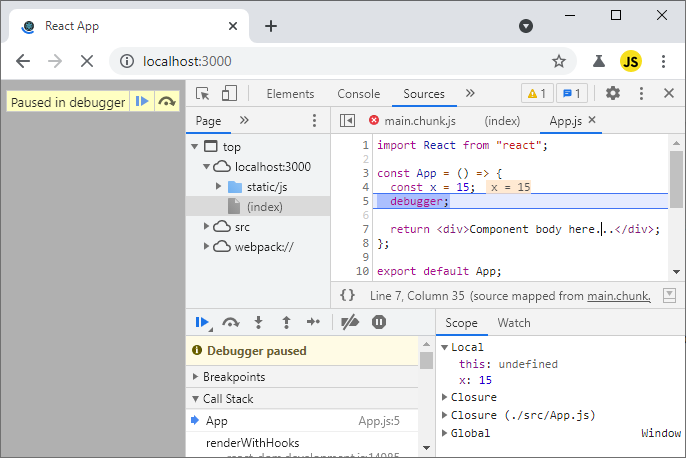This screenshot has width=686, height=458.
Task: View site information icon
Action: [x=127, y=61]
